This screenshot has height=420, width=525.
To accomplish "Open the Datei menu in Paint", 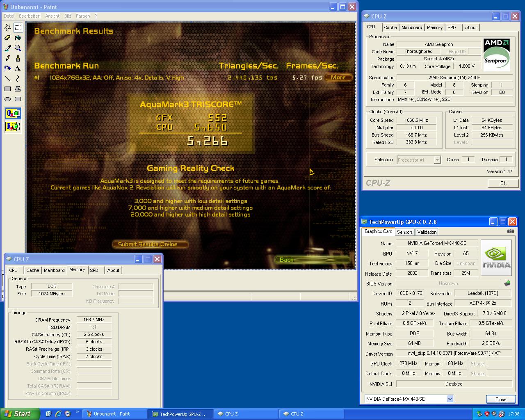I will click(x=9, y=16).
